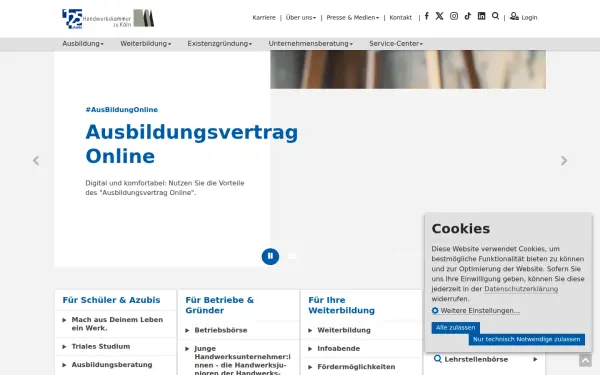Screen dimensions: 600x375
Task: Expand the Service-Center menu
Action: (396, 44)
